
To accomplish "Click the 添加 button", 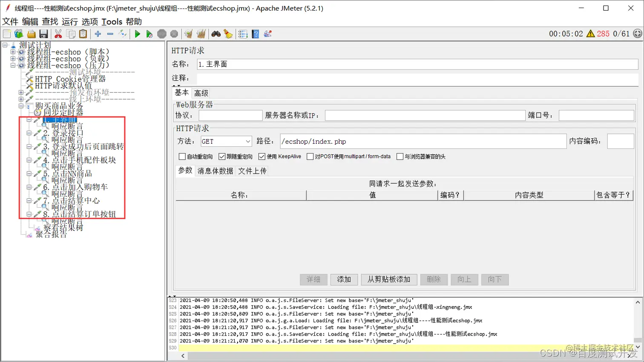I will coord(344,279).
